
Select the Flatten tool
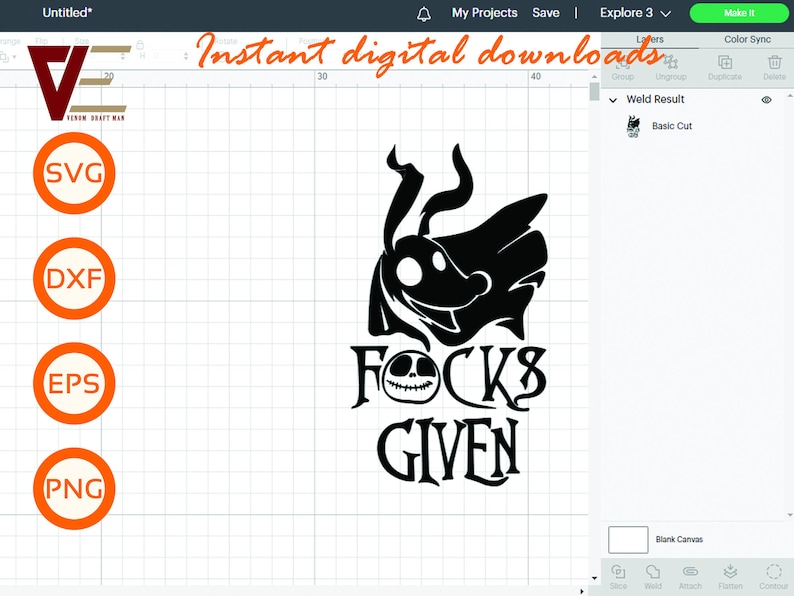(730, 575)
